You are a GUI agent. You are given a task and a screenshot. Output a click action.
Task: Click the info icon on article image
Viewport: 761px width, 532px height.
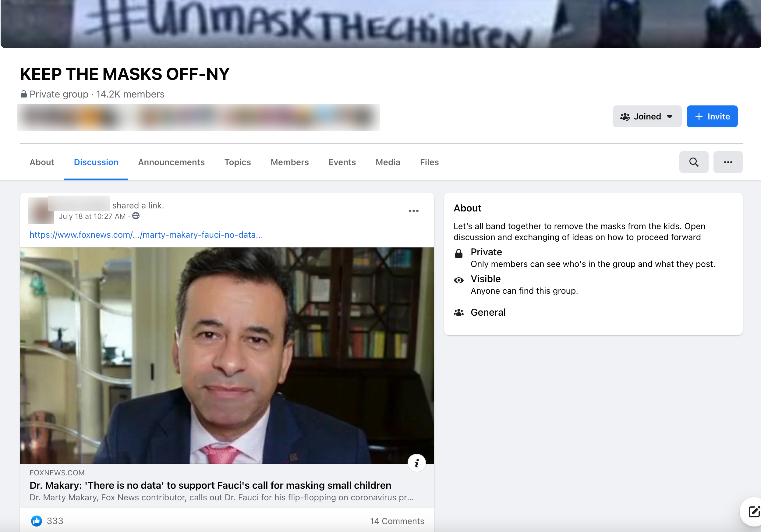(x=416, y=463)
